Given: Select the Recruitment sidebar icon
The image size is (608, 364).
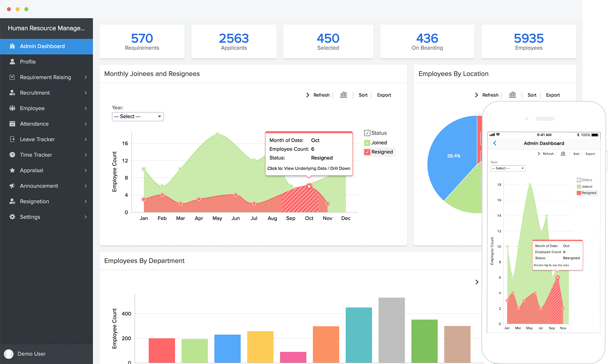Looking at the screenshot, I should click(x=12, y=92).
